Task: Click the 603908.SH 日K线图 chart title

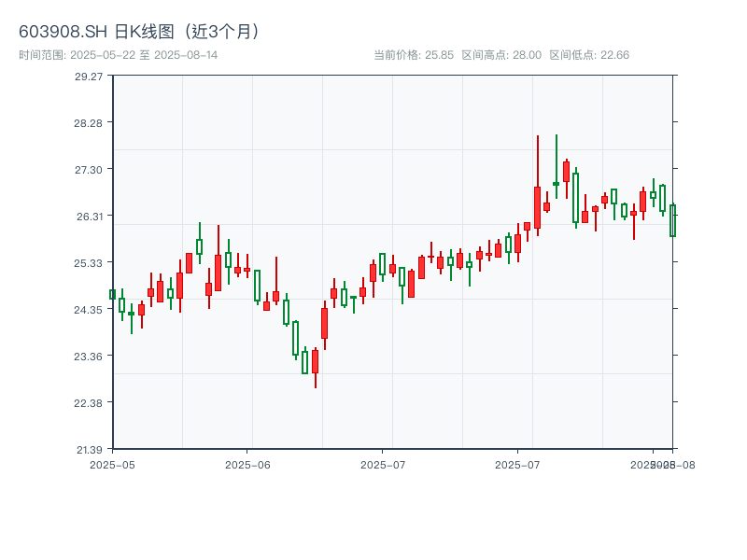Action: (x=140, y=31)
